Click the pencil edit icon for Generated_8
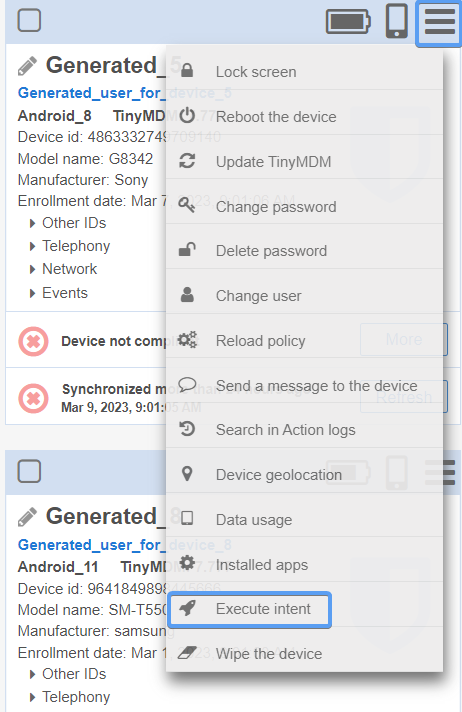Screen dimensions: 462x712 click(x=27, y=517)
